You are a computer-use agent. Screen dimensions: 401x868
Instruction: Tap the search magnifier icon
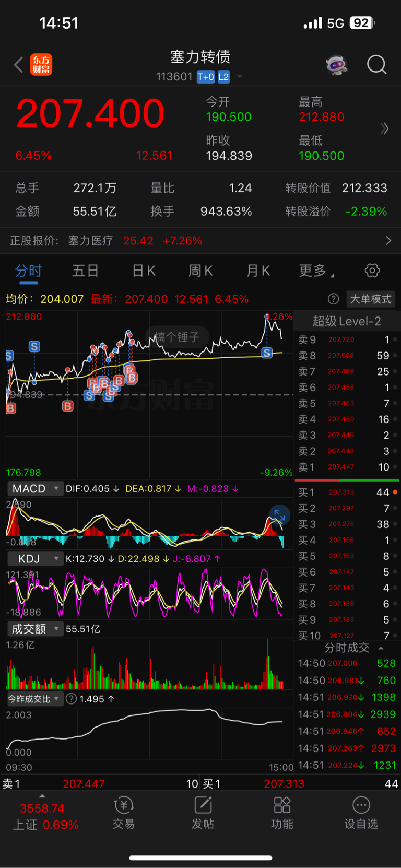point(376,65)
